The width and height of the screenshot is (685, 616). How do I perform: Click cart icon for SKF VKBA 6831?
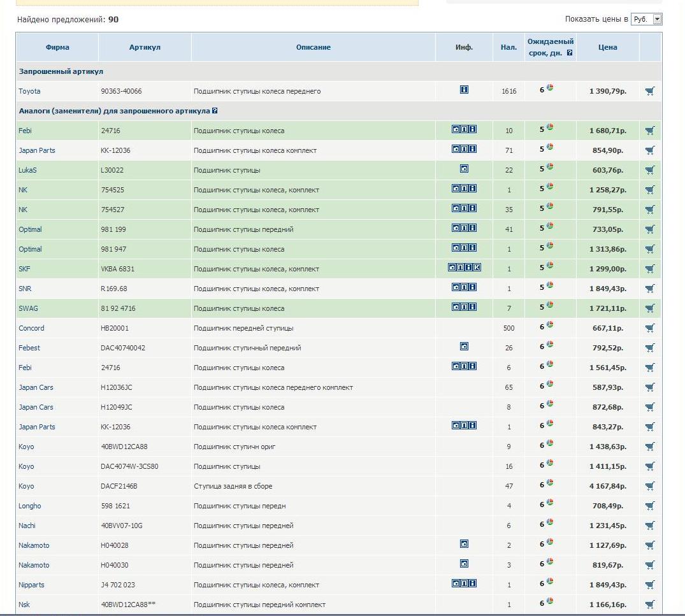pos(649,269)
